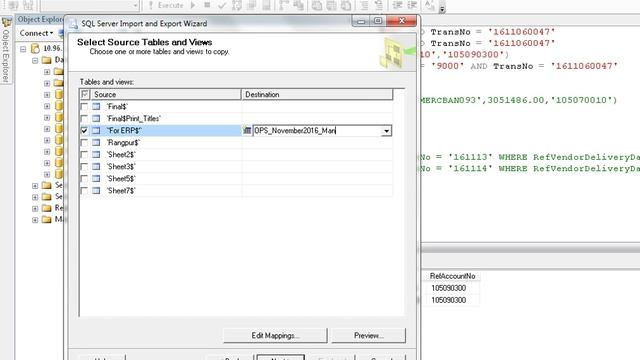Click the destination table icon in For ERP$ row
The height and width of the screenshot is (360, 640).
click(x=247, y=131)
